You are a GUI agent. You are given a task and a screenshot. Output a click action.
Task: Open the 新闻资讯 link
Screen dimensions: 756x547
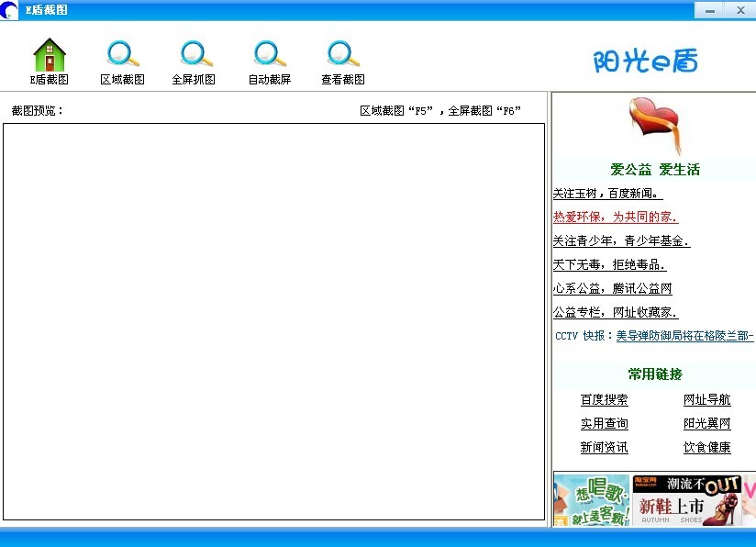point(604,447)
